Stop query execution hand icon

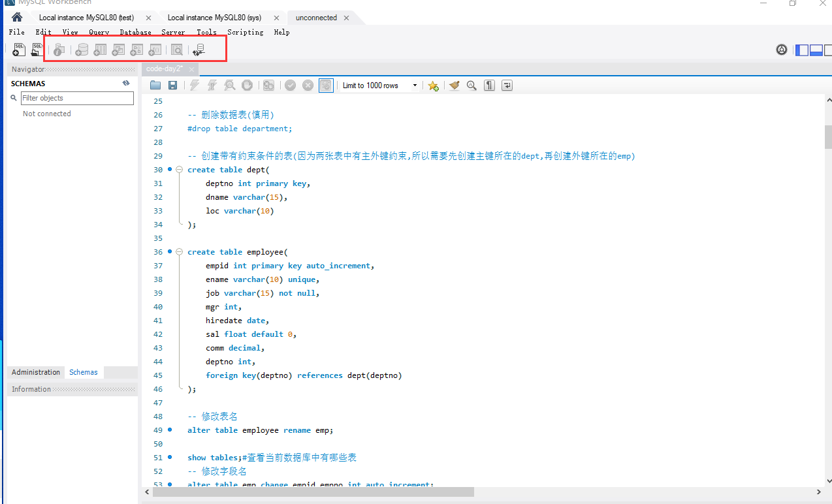248,86
